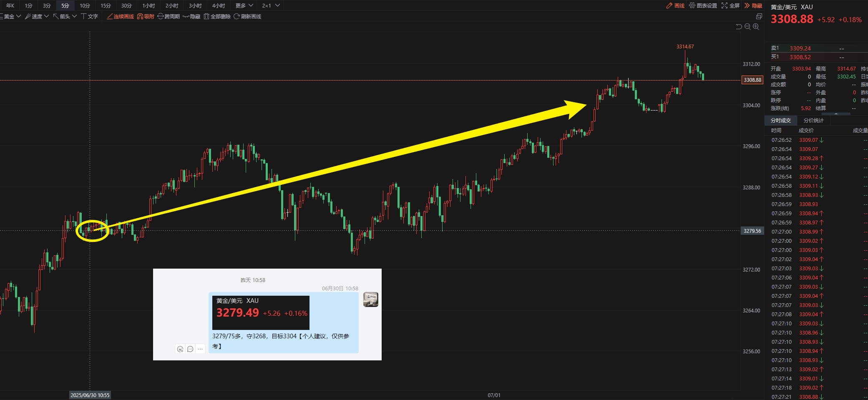Click the 买1 price 3308.52
The height and width of the screenshot is (400, 868).
(800, 57)
